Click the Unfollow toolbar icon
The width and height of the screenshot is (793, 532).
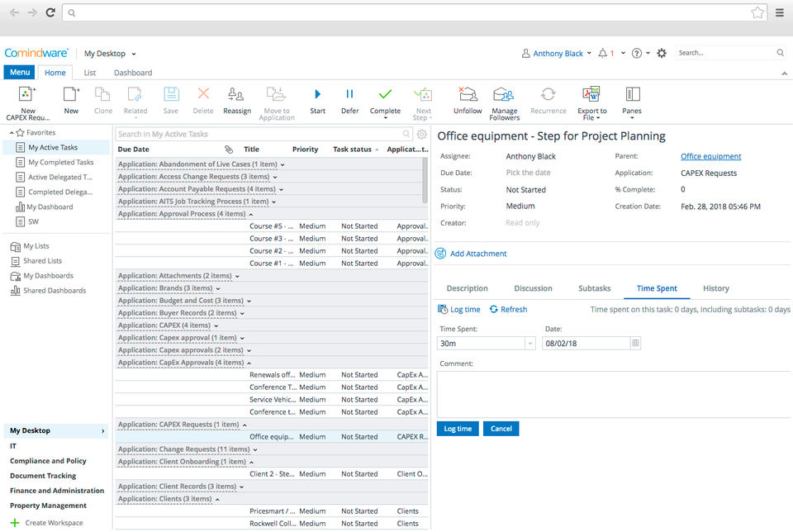click(x=468, y=95)
